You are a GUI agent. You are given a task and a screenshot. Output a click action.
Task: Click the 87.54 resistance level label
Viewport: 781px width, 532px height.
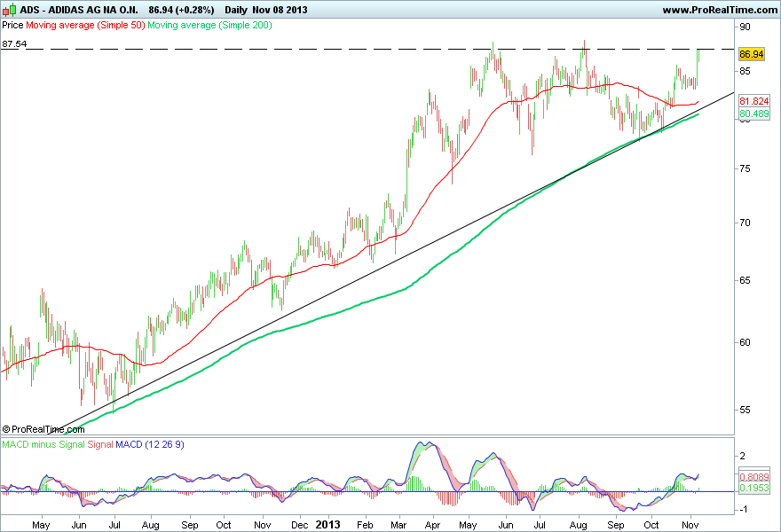tap(14, 43)
